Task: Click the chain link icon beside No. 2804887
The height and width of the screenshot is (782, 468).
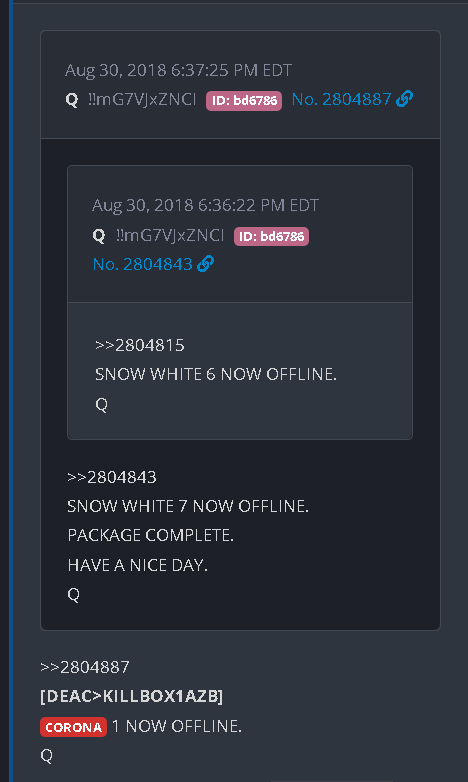Action: pos(404,99)
